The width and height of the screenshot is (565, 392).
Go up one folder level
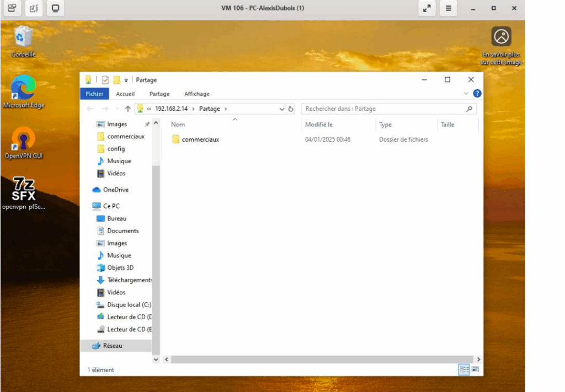click(127, 109)
